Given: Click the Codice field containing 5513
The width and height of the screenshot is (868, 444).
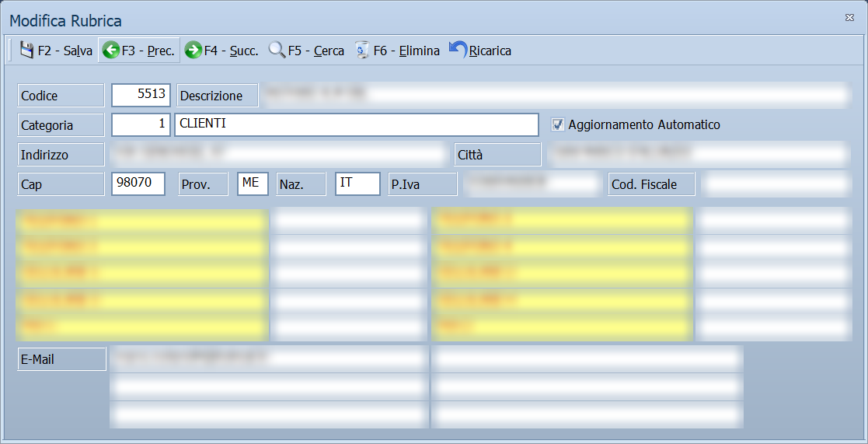Looking at the screenshot, I should pyautogui.click(x=141, y=95).
